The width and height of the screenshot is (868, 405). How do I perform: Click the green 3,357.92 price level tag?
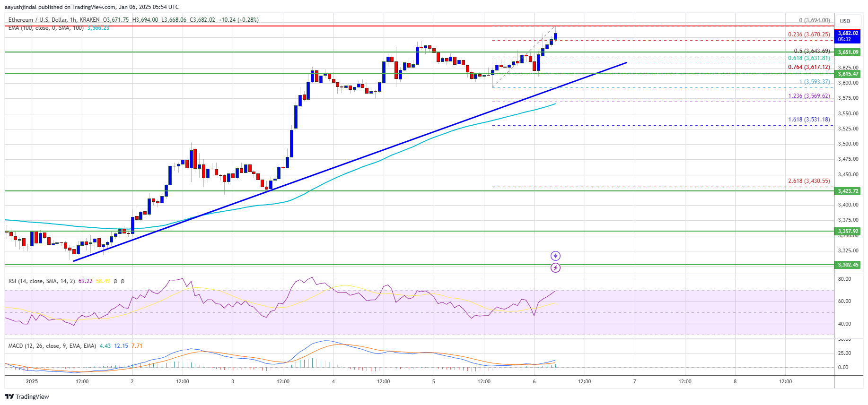(848, 232)
